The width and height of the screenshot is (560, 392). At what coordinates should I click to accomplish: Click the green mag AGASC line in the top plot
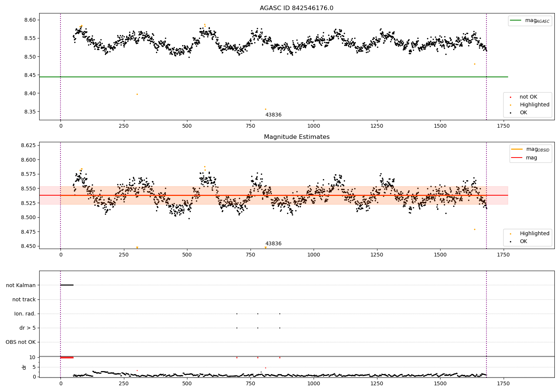[273, 77]
